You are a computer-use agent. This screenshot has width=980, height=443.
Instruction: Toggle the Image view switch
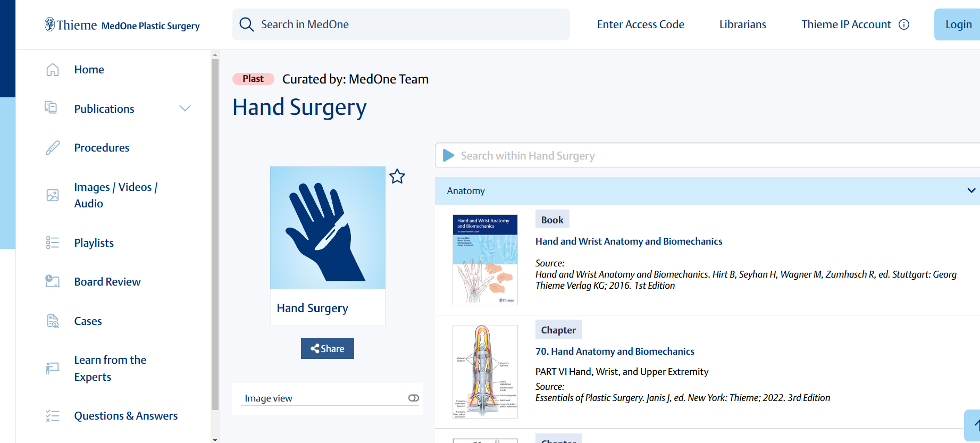pos(414,398)
